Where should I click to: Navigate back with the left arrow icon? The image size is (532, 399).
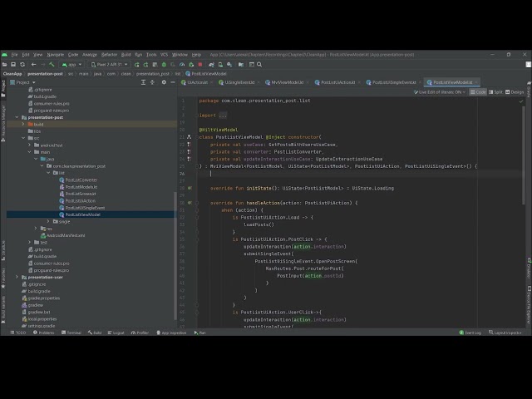tap(33, 65)
